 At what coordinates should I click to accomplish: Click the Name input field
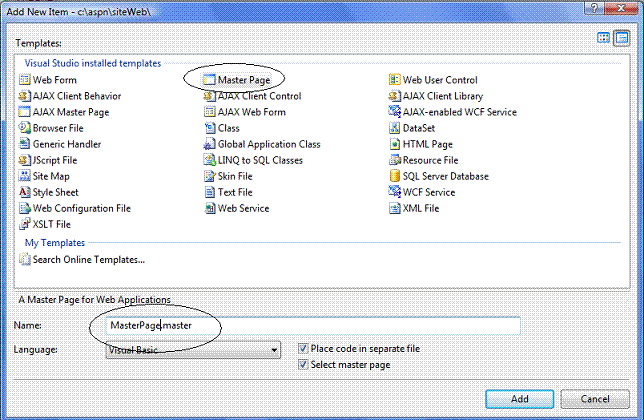point(313,326)
